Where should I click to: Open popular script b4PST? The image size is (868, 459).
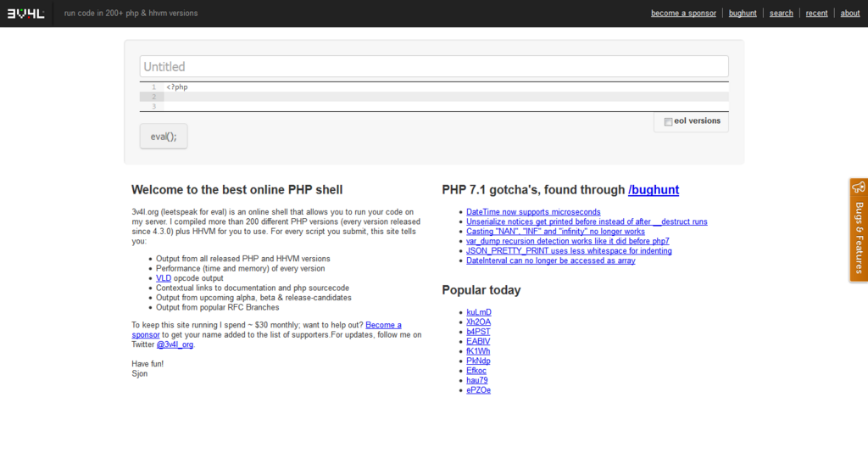pyautogui.click(x=478, y=332)
